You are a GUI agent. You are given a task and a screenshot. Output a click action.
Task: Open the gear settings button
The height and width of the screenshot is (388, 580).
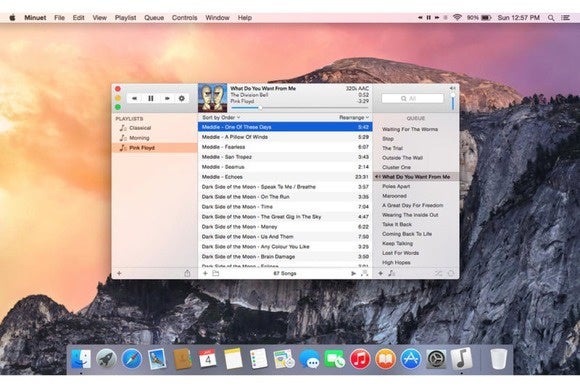(182, 98)
